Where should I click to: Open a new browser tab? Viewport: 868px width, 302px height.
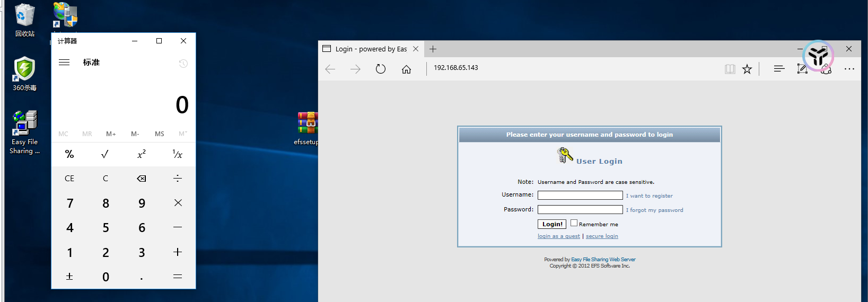click(x=433, y=49)
